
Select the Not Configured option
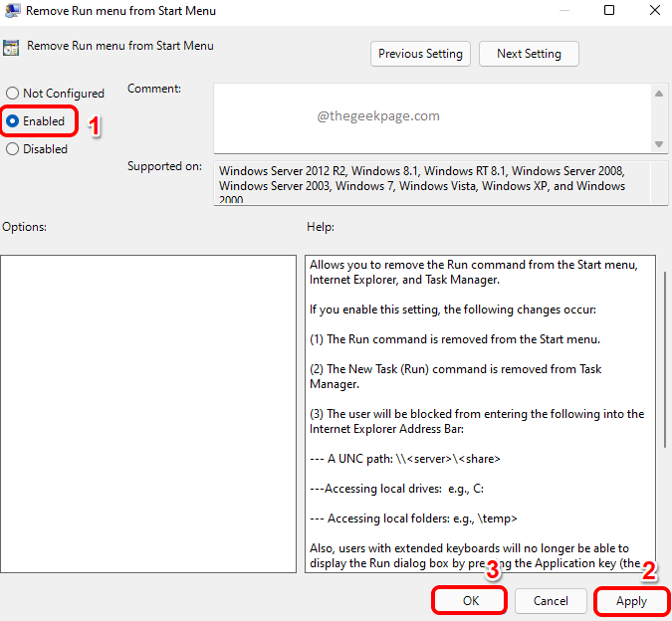pos(13,94)
